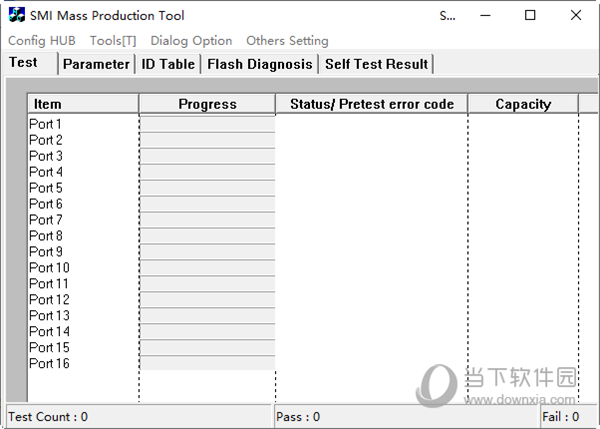Click the Capacity column header
The image size is (600, 429).
point(523,104)
